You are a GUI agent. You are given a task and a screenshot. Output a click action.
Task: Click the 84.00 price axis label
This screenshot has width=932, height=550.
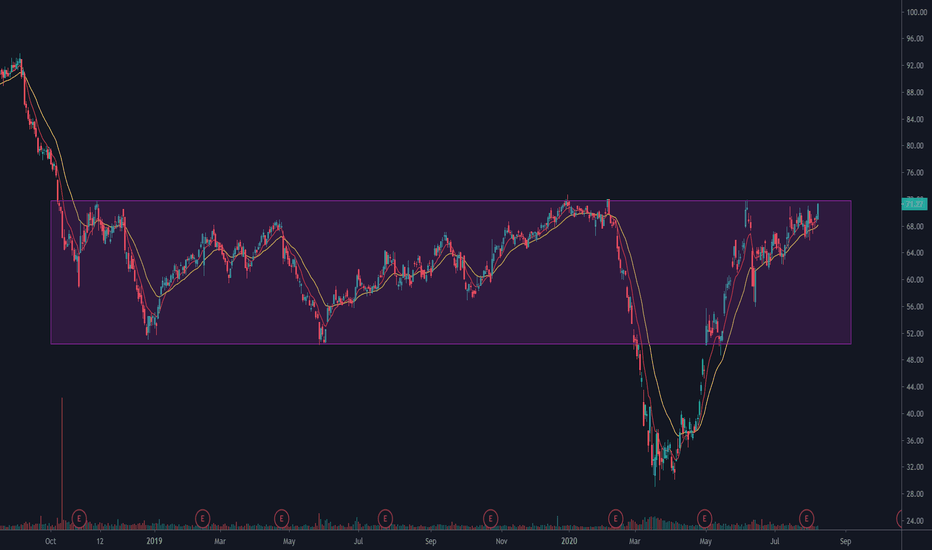[915, 119]
